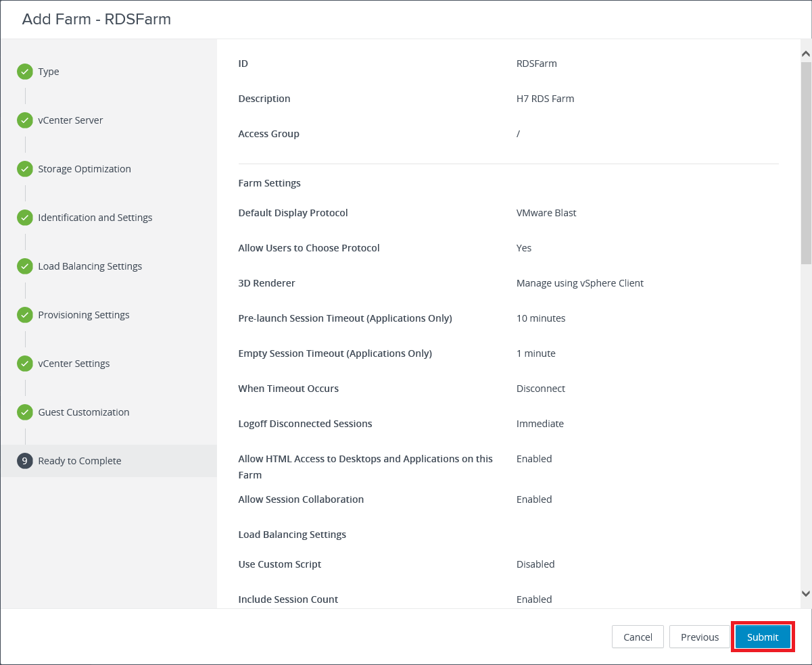The height and width of the screenshot is (665, 812).
Task: Click the checkmark icon for vCenter Server
Action: (x=25, y=120)
